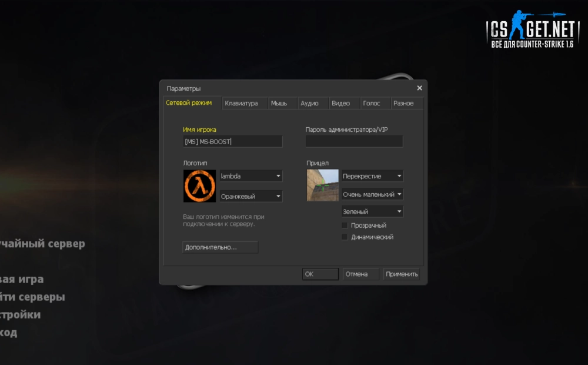588x365 pixels.
Task: Enable the Прозрачный checkbox
Action: [345, 225]
